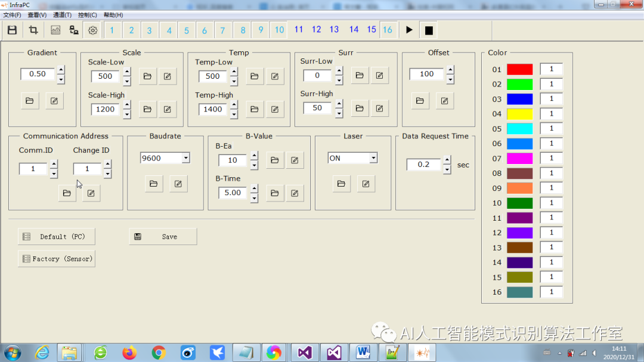Open the Laser ON dropdown
The width and height of the screenshot is (644, 362).
coord(373,158)
